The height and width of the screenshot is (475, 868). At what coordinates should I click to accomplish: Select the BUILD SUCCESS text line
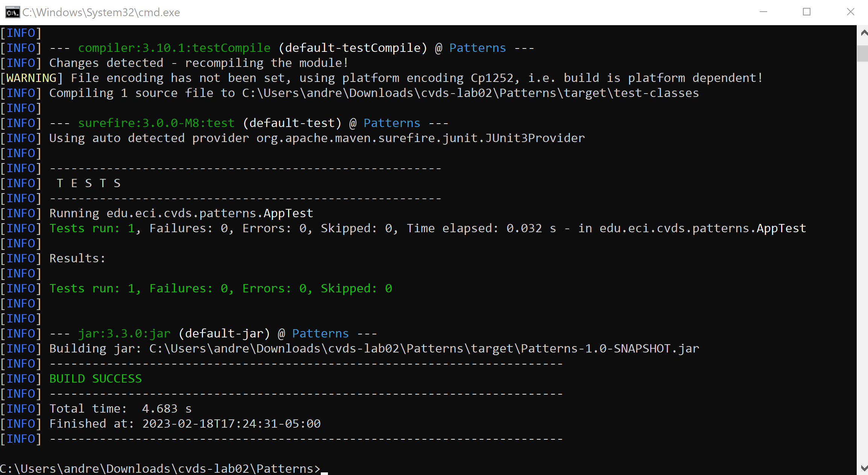(95, 378)
